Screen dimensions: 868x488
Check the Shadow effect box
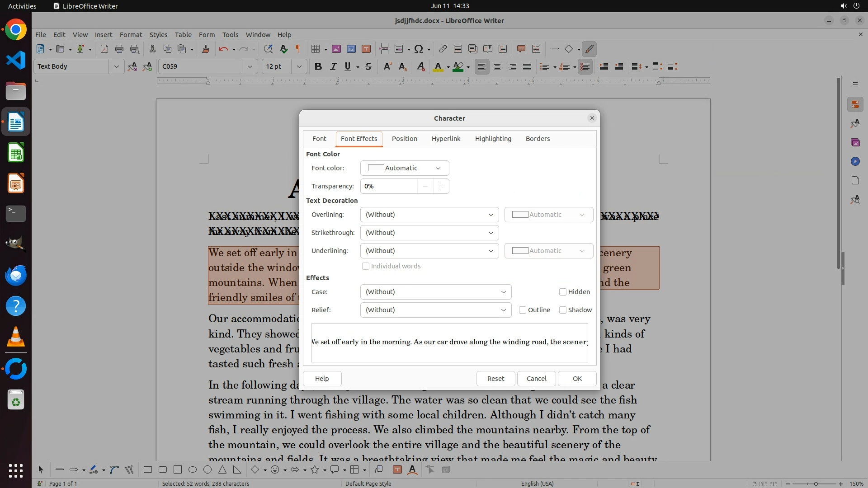click(x=563, y=310)
